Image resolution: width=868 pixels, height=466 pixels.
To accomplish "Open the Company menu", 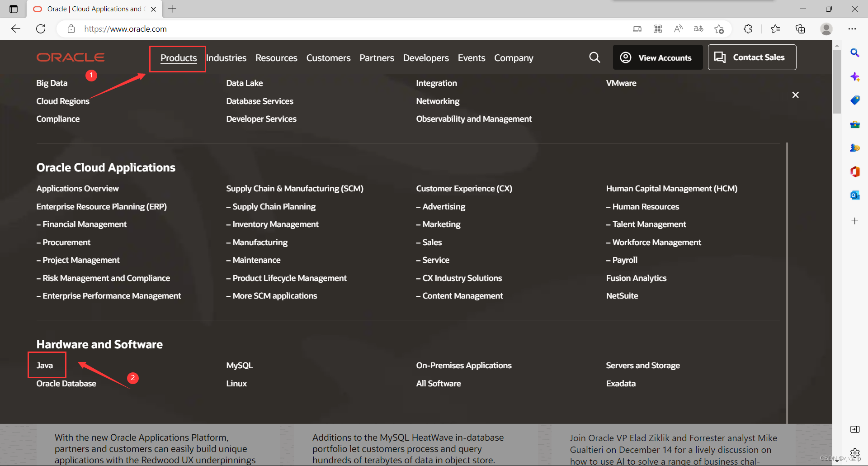I will click(514, 58).
